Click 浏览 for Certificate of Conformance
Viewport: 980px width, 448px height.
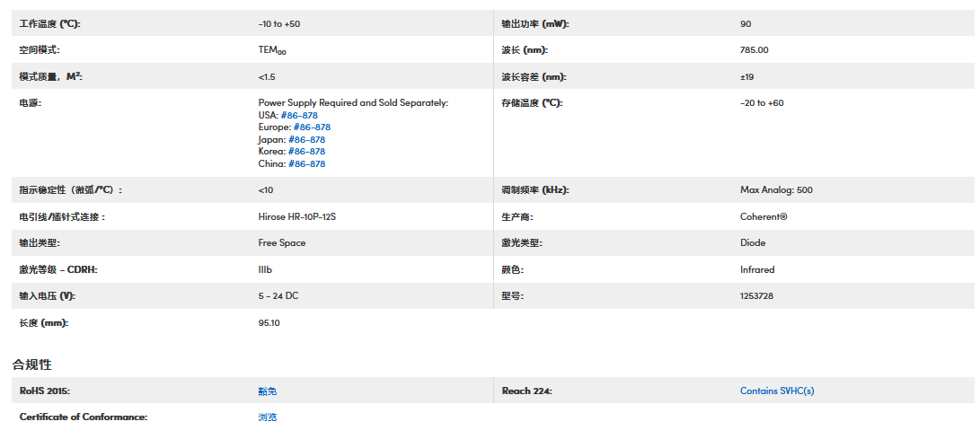tap(268, 417)
